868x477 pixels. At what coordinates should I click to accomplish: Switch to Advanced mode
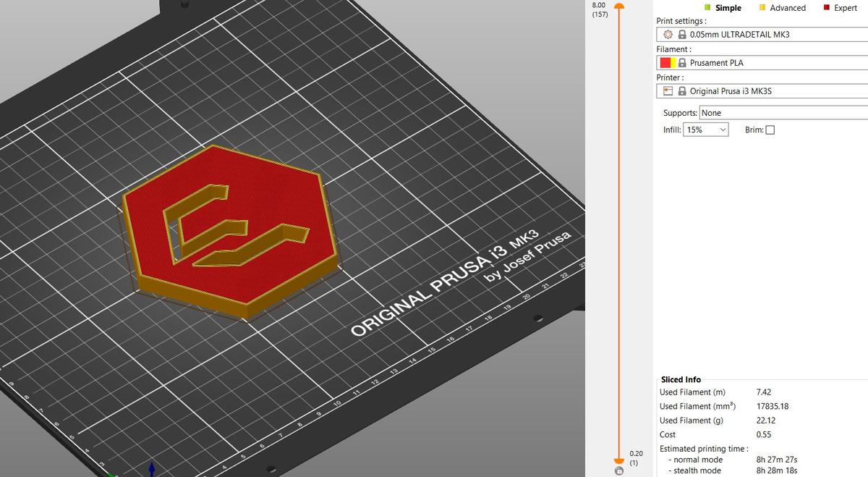pyautogui.click(x=782, y=8)
